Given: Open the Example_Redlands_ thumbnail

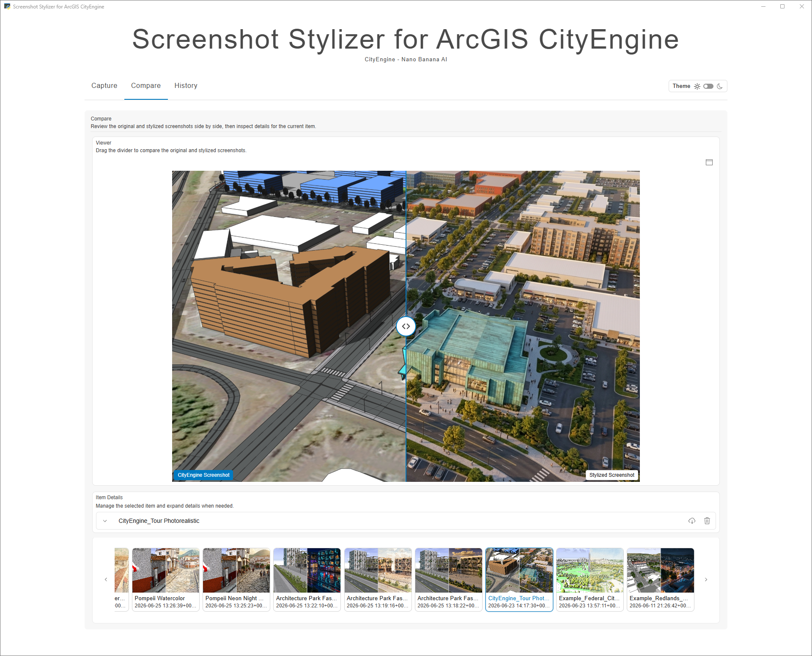Looking at the screenshot, I should [x=661, y=579].
